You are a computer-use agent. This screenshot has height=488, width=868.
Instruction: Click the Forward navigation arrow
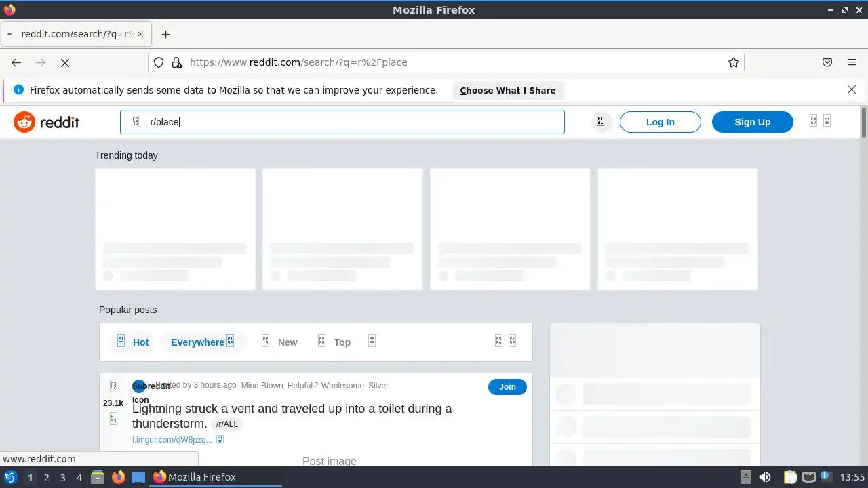41,62
